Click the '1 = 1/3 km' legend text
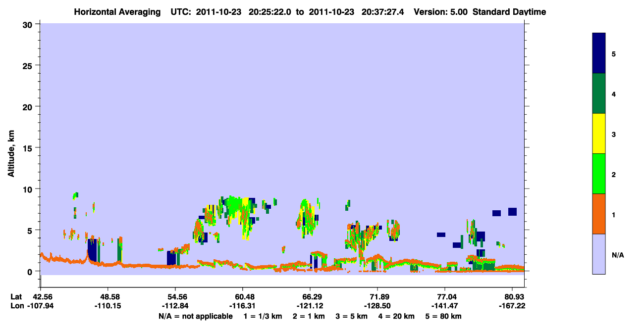The width and height of the screenshot is (644, 330). coord(262,316)
